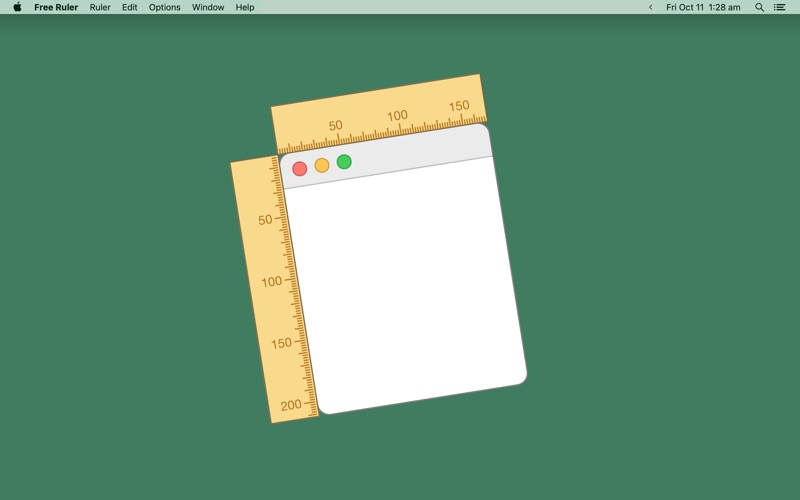
Task: Click the 100 mark on horizontal ruler
Action: tap(397, 116)
